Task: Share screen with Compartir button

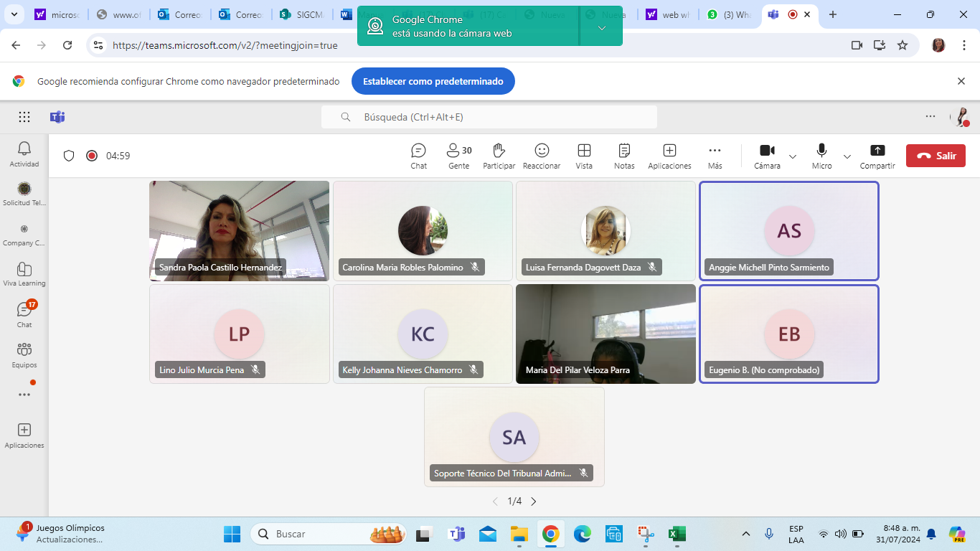Action: (877, 156)
